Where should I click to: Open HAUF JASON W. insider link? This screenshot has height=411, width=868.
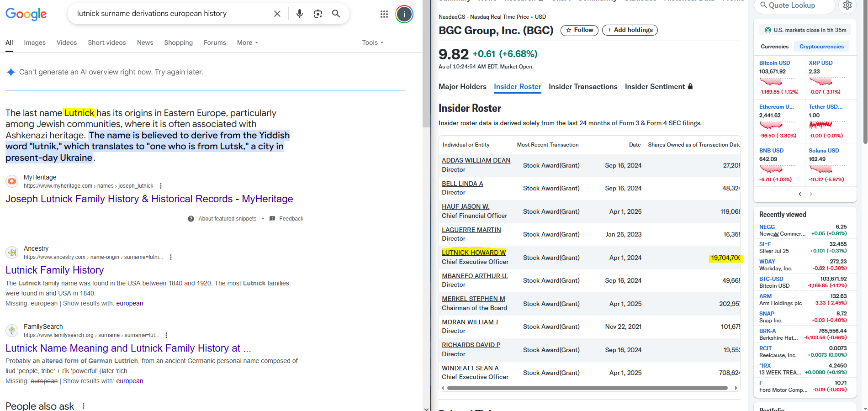(466, 206)
